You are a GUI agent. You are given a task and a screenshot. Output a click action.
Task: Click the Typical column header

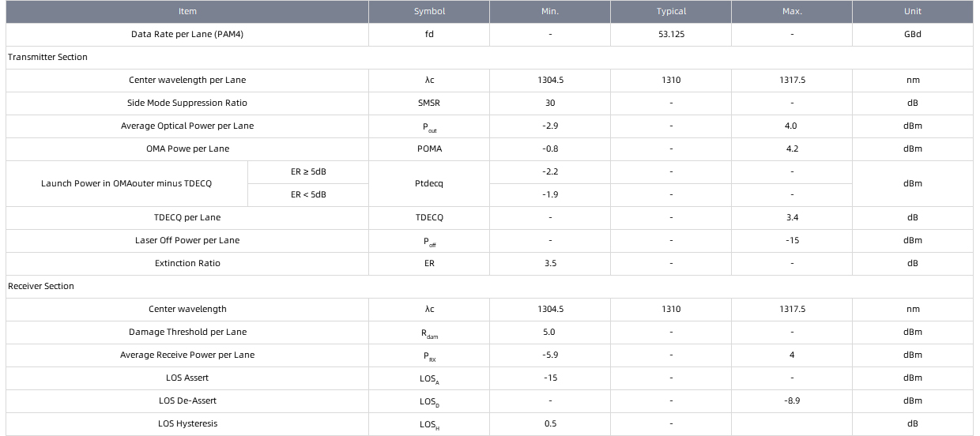tap(671, 11)
